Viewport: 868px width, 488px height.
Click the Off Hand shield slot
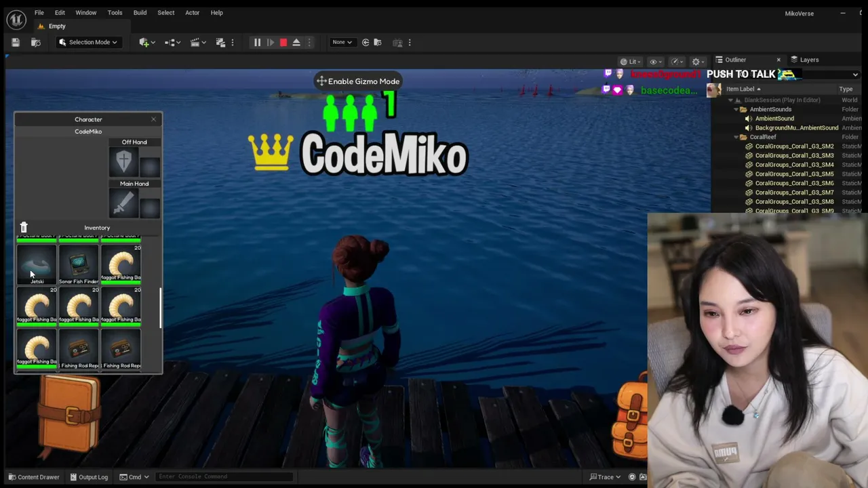123,162
